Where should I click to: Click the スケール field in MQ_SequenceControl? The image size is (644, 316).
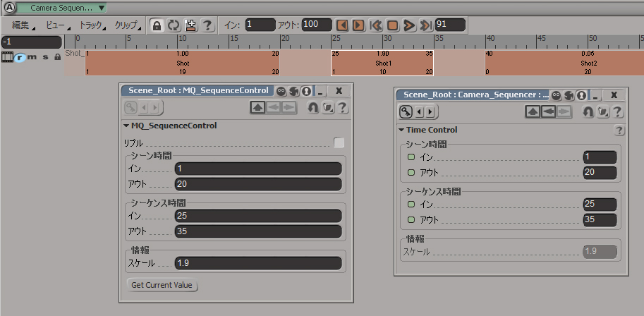tap(257, 263)
